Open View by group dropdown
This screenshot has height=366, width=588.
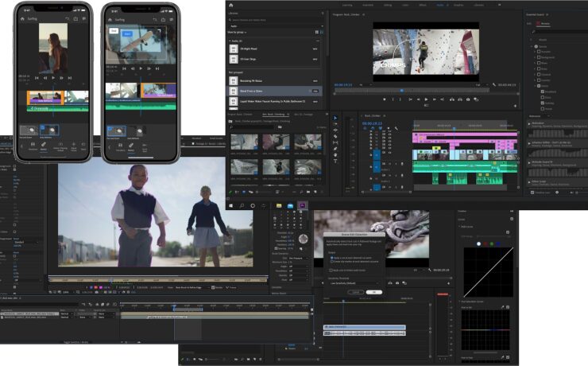pos(238,33)
